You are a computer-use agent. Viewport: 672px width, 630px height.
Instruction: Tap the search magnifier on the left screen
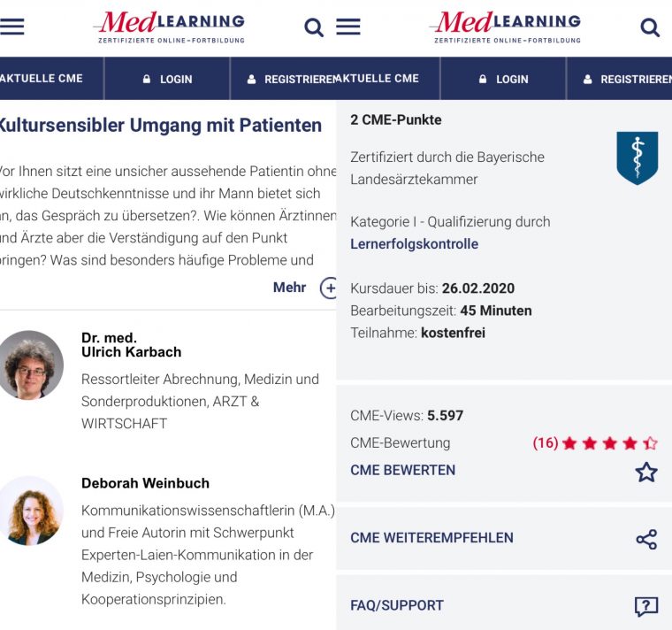pyautogui.click(x=314, y=27)
